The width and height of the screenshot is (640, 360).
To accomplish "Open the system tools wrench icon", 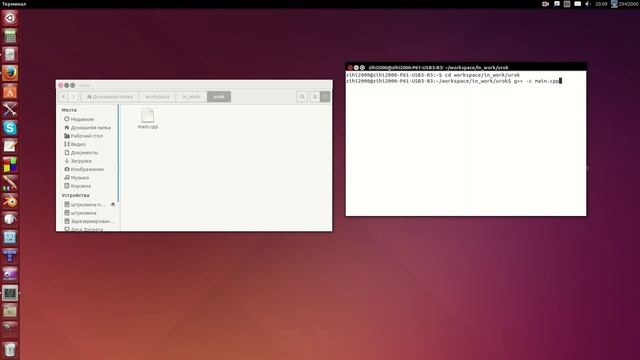I will tap(10, 109).
